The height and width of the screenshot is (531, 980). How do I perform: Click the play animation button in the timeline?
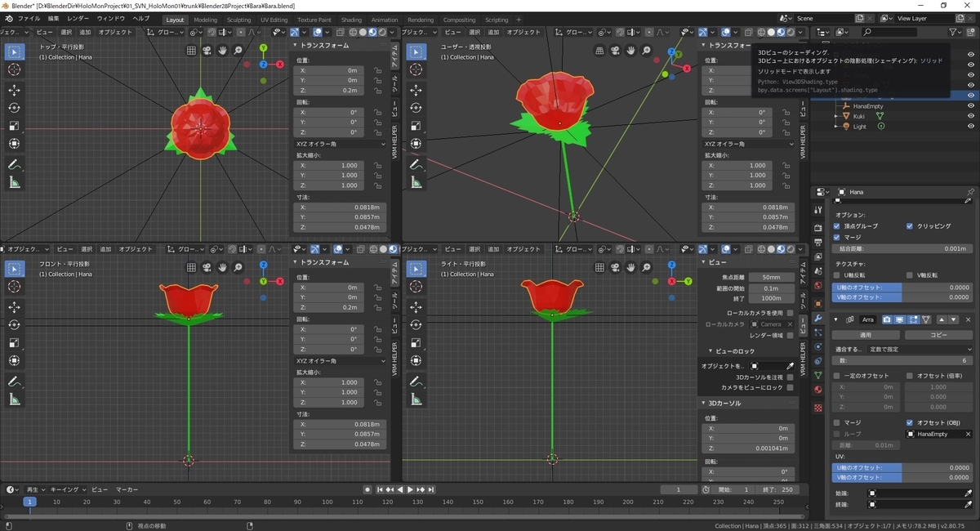[x=411, y=489]
